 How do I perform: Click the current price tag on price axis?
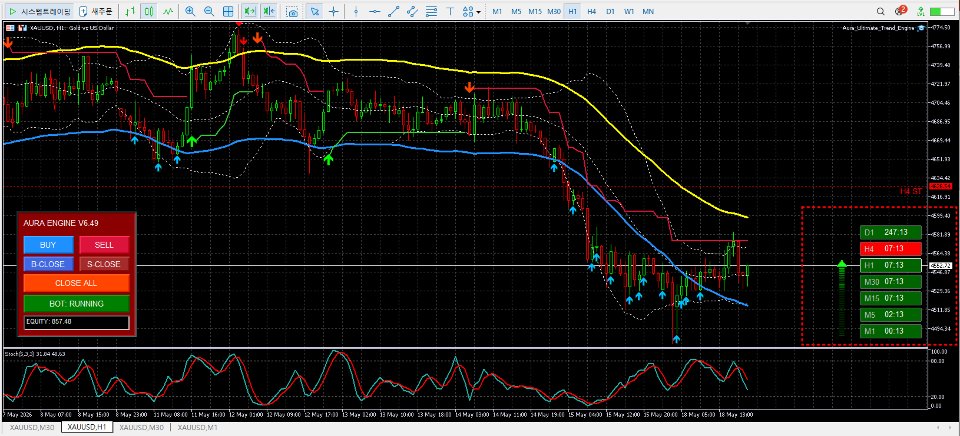pyautogui.click(x=939, y=266)
